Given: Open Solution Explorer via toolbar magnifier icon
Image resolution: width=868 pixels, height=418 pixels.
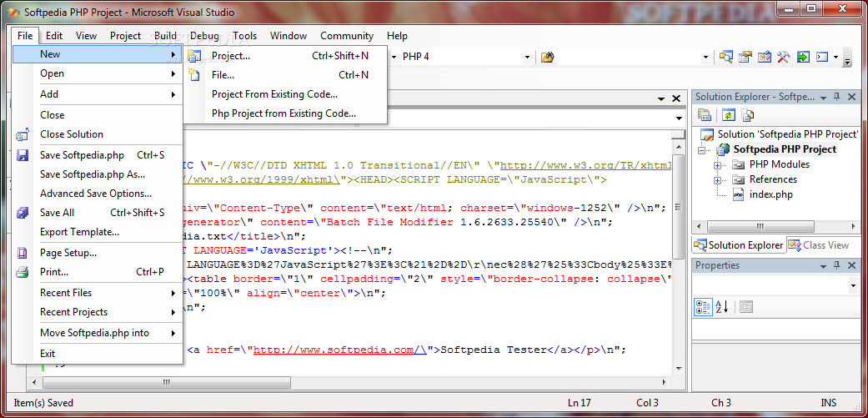Looking at the screenshot, I should click(x=725, y=57).
